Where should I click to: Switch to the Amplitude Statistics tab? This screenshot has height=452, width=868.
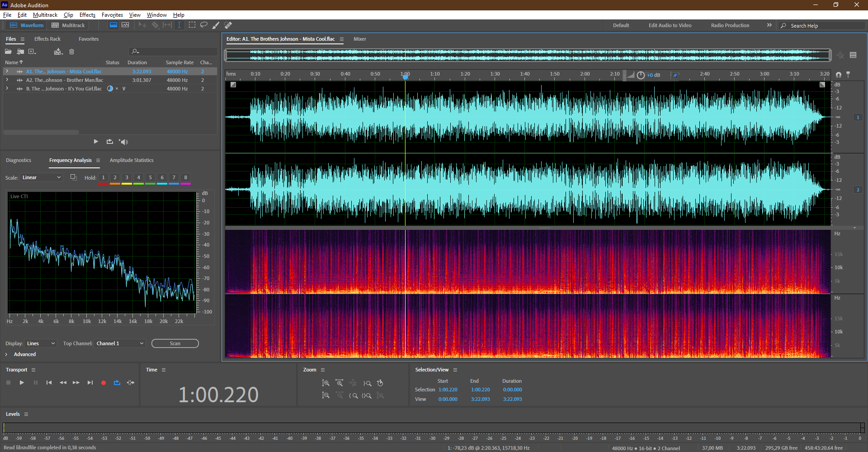pos(132,160)
